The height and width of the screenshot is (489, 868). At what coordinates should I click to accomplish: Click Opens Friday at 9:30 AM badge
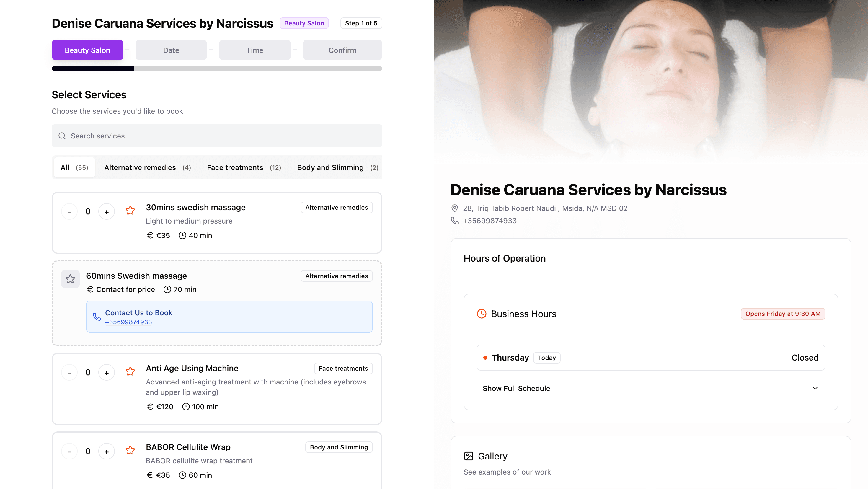pyautogui.click(x=783, y=314)
